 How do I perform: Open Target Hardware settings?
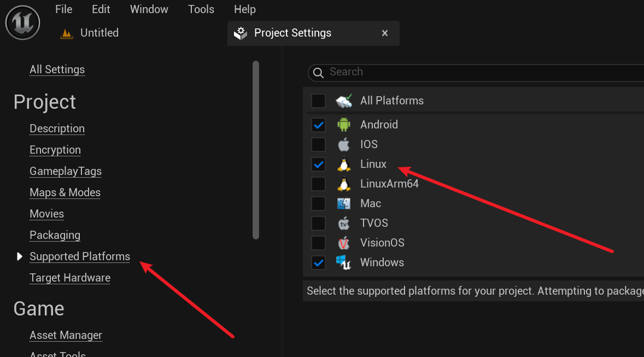pos(70,278)
